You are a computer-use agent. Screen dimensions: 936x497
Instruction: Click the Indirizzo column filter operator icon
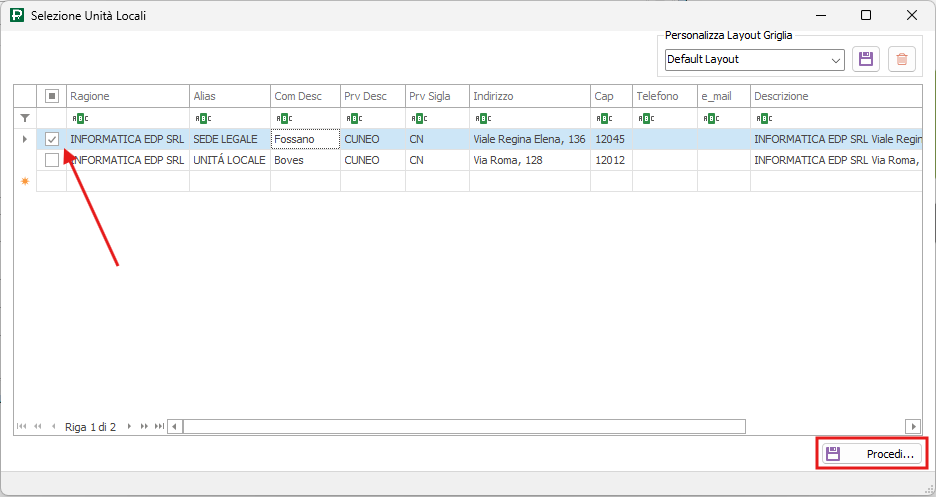point(482,118)
